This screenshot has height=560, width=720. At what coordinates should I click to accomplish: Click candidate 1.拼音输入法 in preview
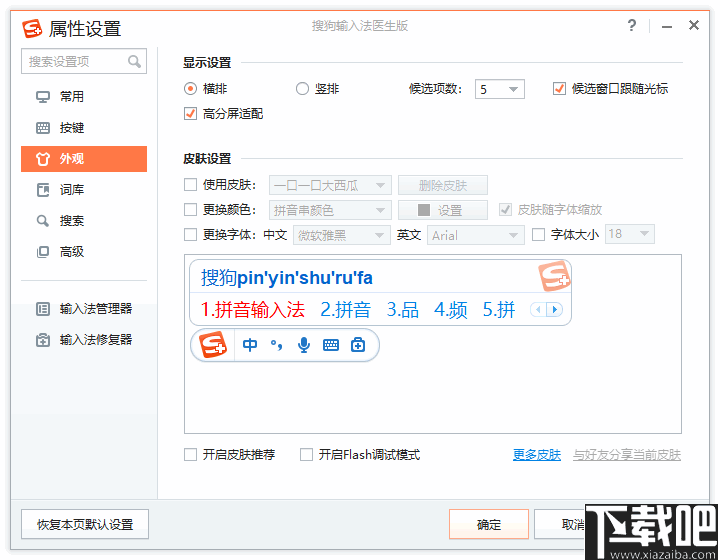click(253, 310)
